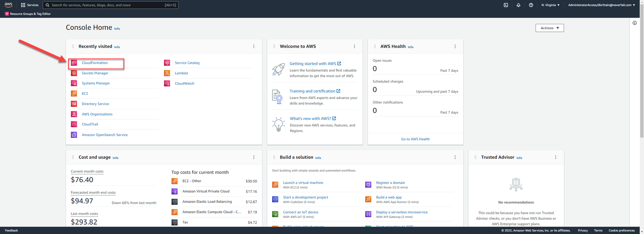Click the Info link next to AWS Health
This screenshot has width=644, height=234.
click(x=411, y=47)
